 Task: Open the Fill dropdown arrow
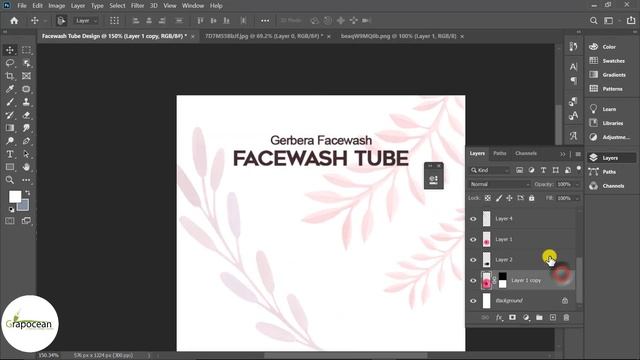[577, 198]
